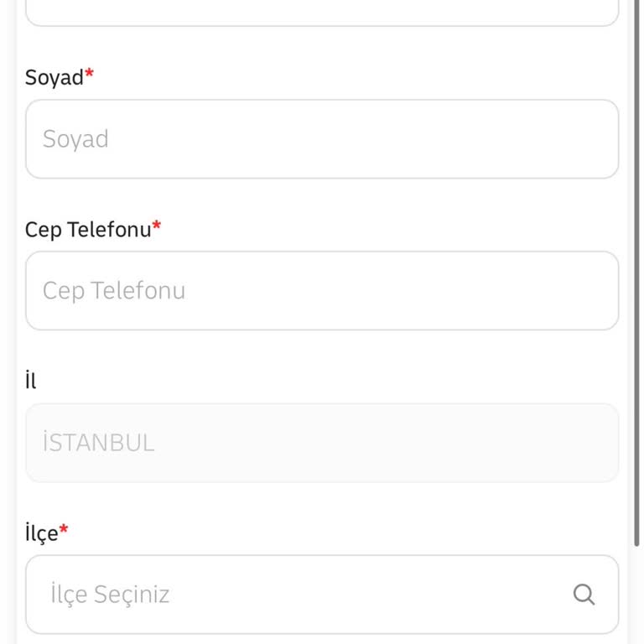Image resolution: width=644 pixels, height=644 pixels.
Task: Click the red asterisk beside İlçe
Action: (x=64, y=531)
